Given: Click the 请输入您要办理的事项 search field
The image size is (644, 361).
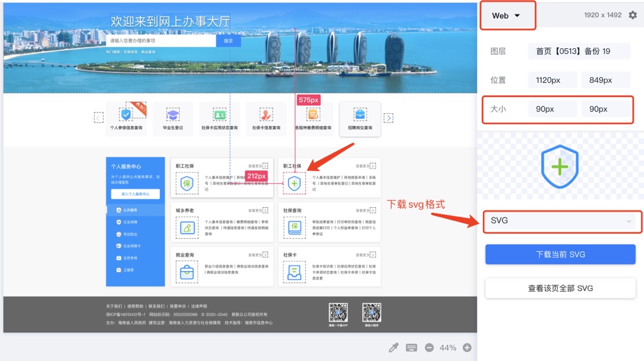Looking at the screenshot, I should pos(161,41).
